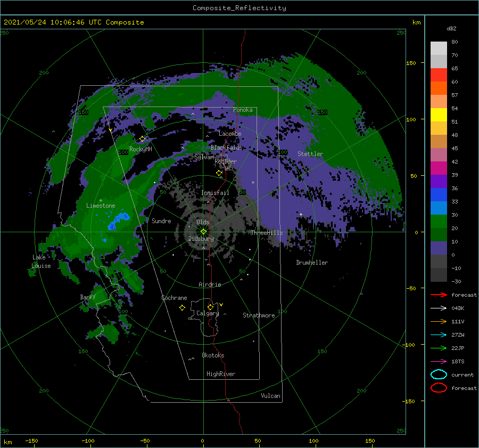
Task: Click the Innisfail city label
Action: tap(215, 193)
